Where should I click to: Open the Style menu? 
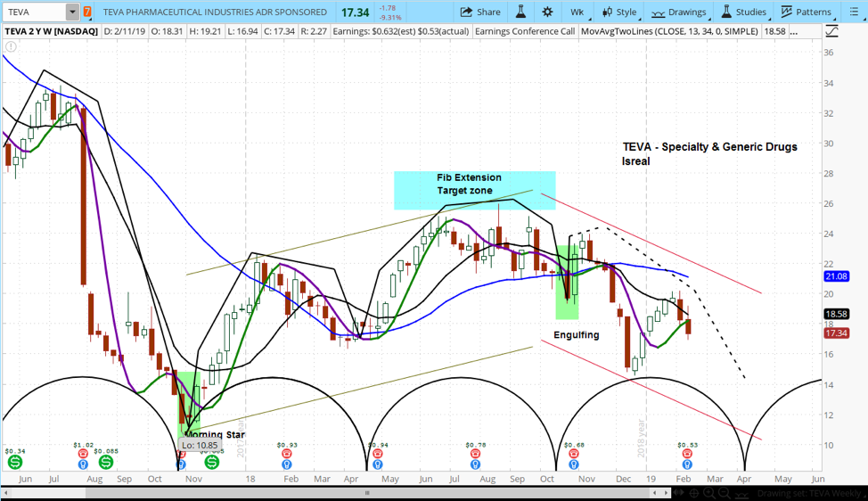point(620,12)
